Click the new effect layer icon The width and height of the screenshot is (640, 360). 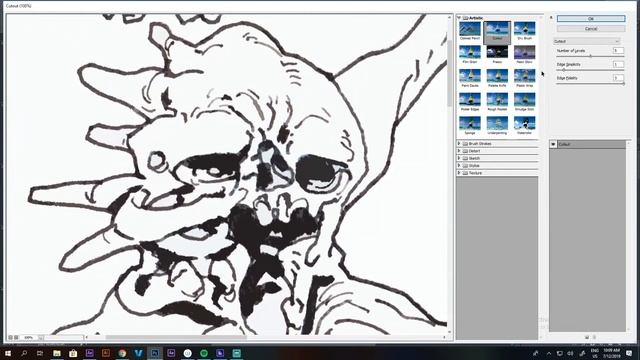click(587, 337)
